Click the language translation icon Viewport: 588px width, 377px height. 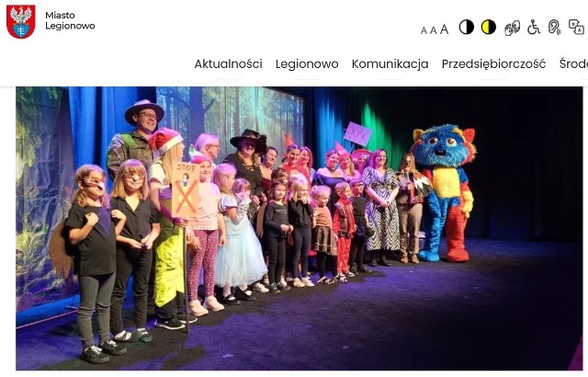576,27
